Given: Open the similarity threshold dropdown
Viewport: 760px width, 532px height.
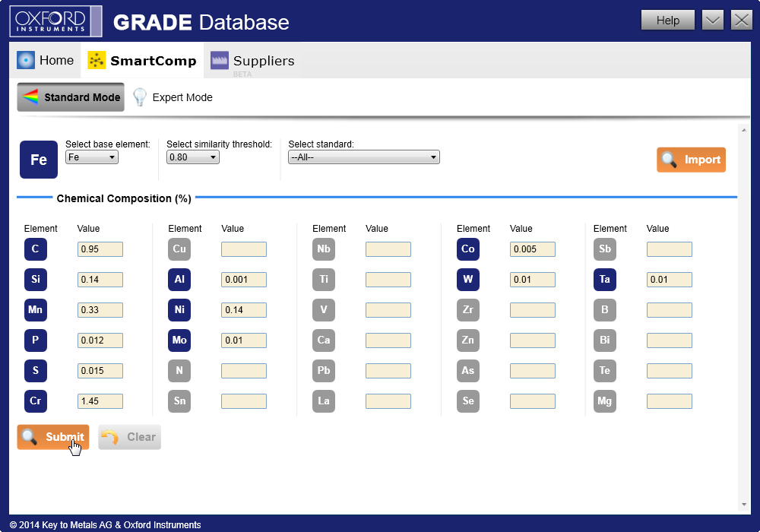Looking at the screenshot, I should click(193, 157).
